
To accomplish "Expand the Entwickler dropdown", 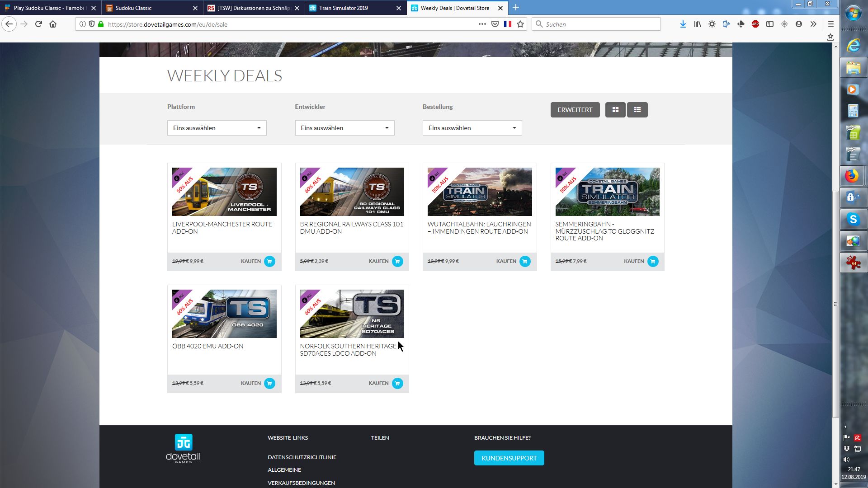I will 344,128.
